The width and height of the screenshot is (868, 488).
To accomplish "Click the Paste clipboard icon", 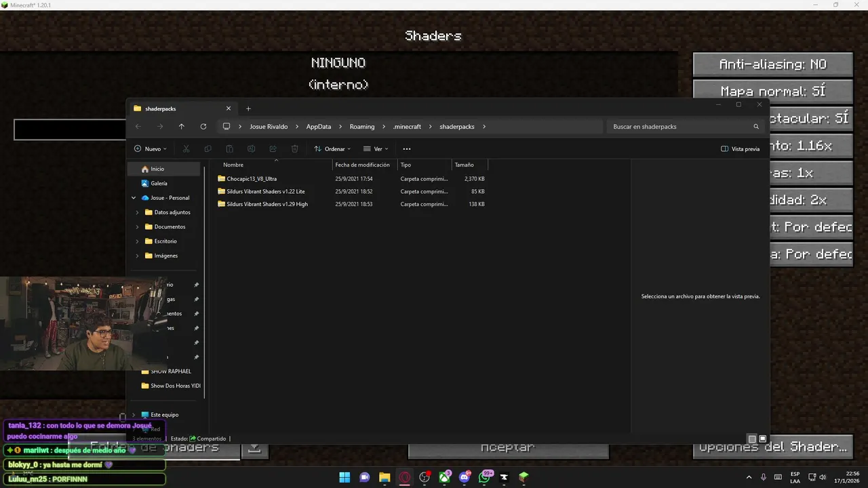I will pos(229,148).
